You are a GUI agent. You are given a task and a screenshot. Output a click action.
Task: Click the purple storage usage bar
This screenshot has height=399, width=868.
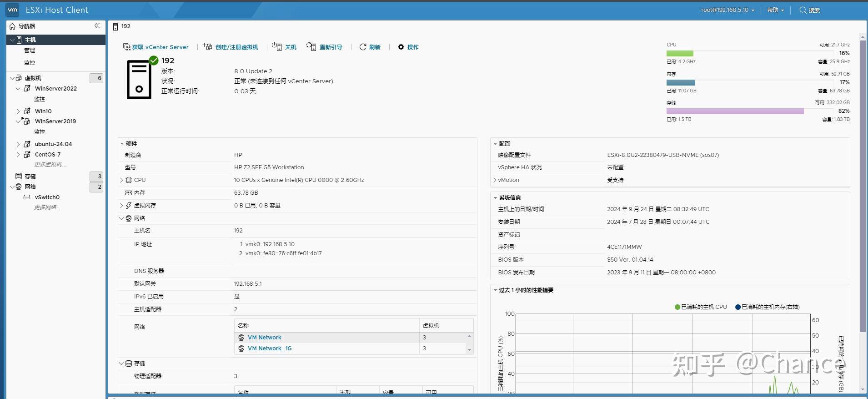735,111
